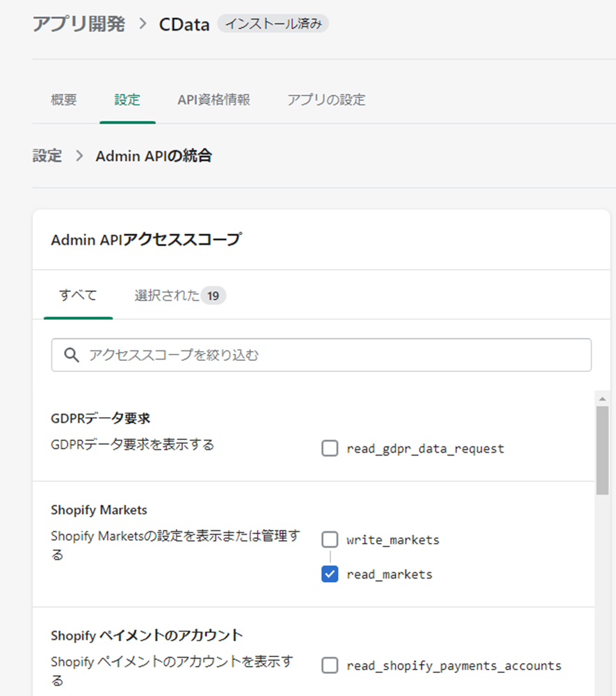This screenshot has width=616, height=696.
Task: Click the 設定 breadcrumb link
Action: pyautogui.click(x=47, y=156)
